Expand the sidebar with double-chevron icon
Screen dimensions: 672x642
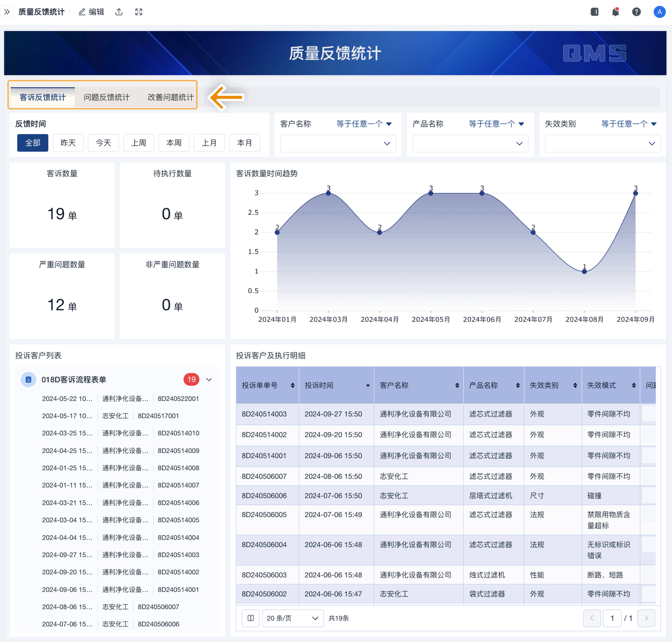[7, 12]
